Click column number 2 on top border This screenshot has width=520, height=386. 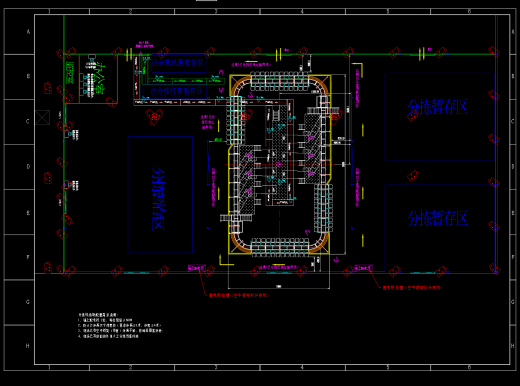click(x=130, y=11)
